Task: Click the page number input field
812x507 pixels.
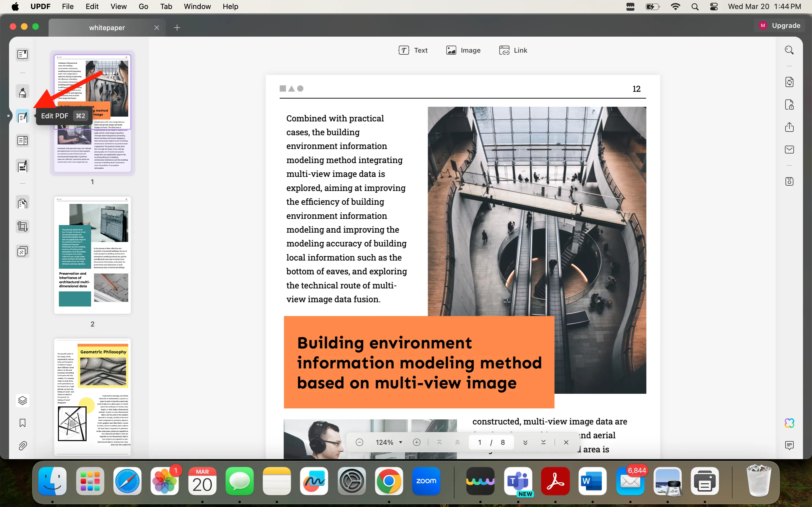Action: 479,442
